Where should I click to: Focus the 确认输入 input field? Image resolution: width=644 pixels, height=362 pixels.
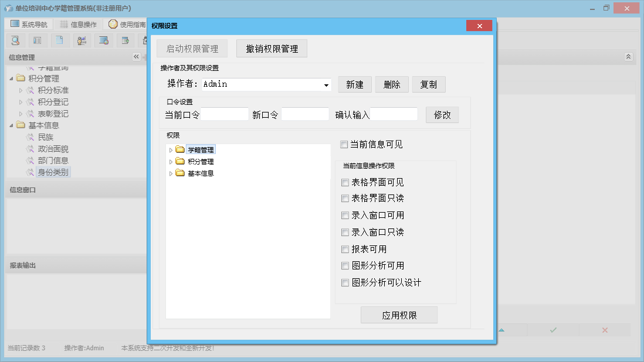pyautogui.click(x=394, y=114)
